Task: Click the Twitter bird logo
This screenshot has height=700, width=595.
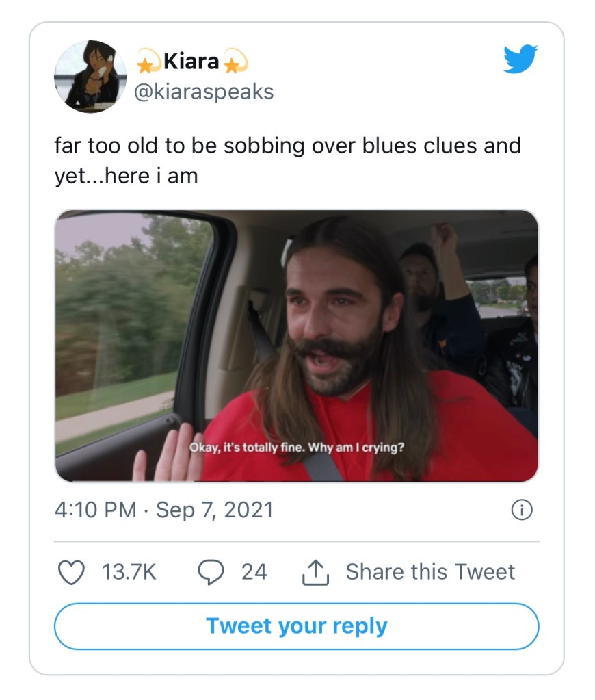Action: click(520, 59)
